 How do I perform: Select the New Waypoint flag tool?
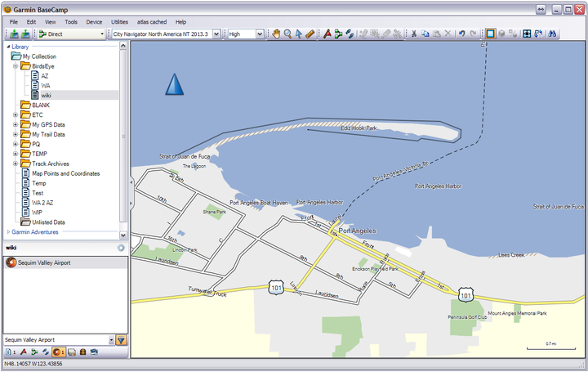click(x=327, y=34)
